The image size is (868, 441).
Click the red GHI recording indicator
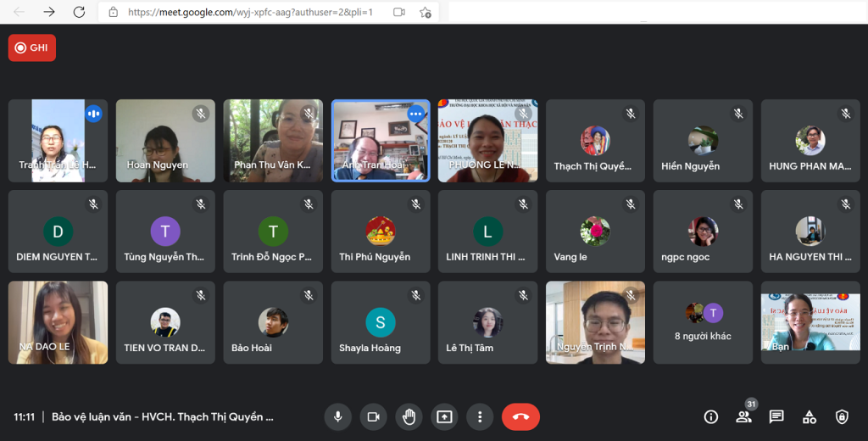pyautogui.click(x=32, y=47)
